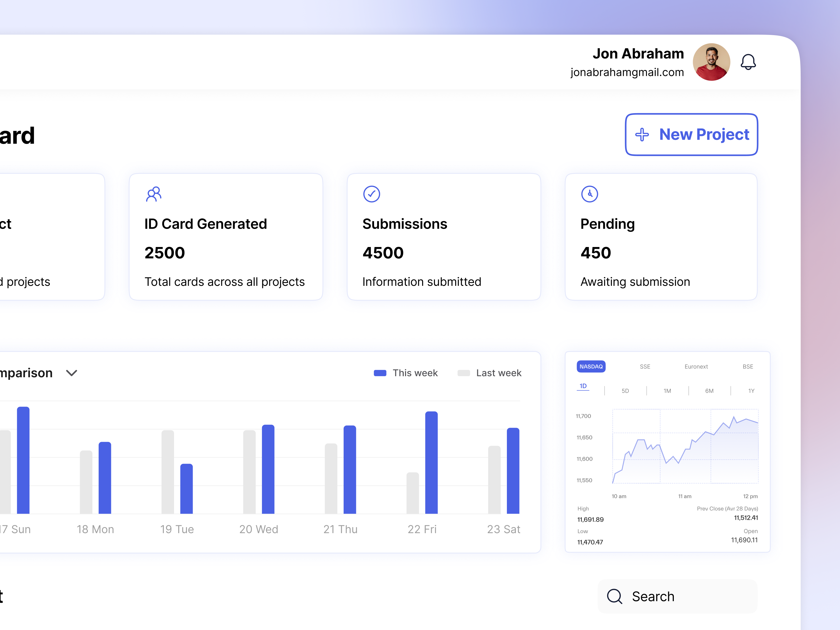Focus the Search input field
Image resolution: width=840 pixels, height=630 pixels.
[x=678, y=596]
